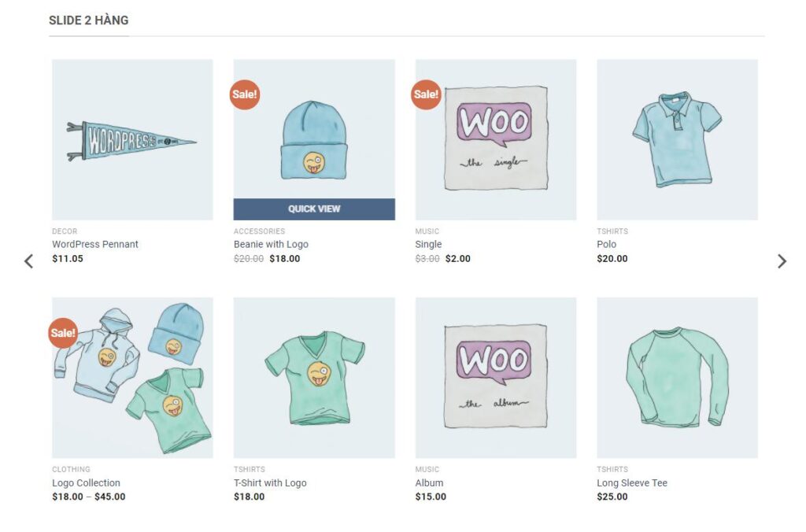The height and width of the screenshot is (532, 806).
Task: Click the Sale badge on Logo Collection
Action: click(x=63, y=333)
